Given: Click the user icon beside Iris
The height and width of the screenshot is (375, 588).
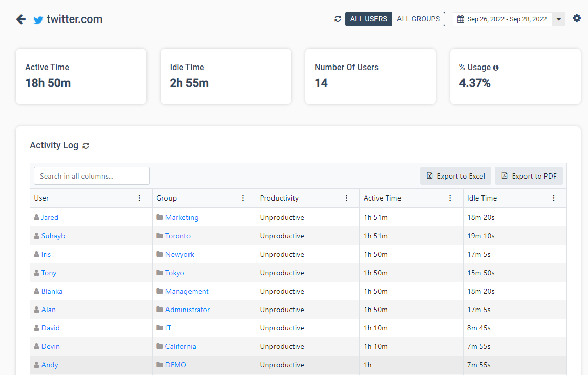Looking at the screenshot, I should pyautogui.click(x=37, y=254).
